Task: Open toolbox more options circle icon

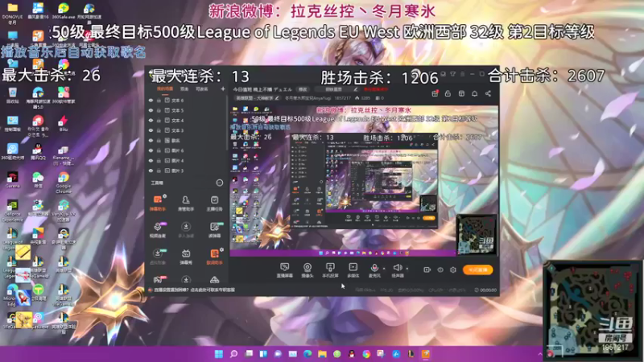Action: 219,183
